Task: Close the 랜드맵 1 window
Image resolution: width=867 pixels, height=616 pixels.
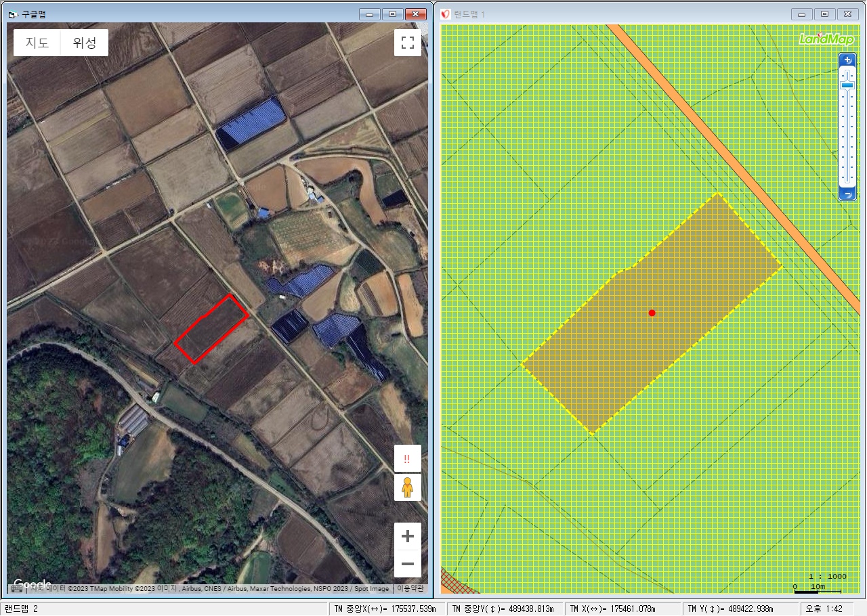Action: click(x=847, y=14)
